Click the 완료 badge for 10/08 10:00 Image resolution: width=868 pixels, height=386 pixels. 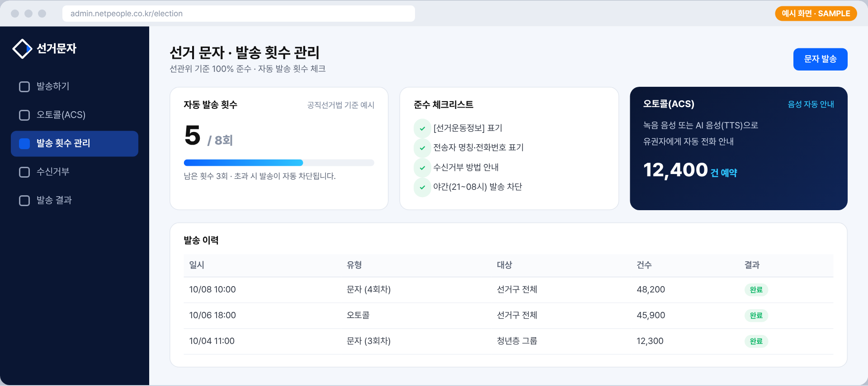[x=756, y=290]
